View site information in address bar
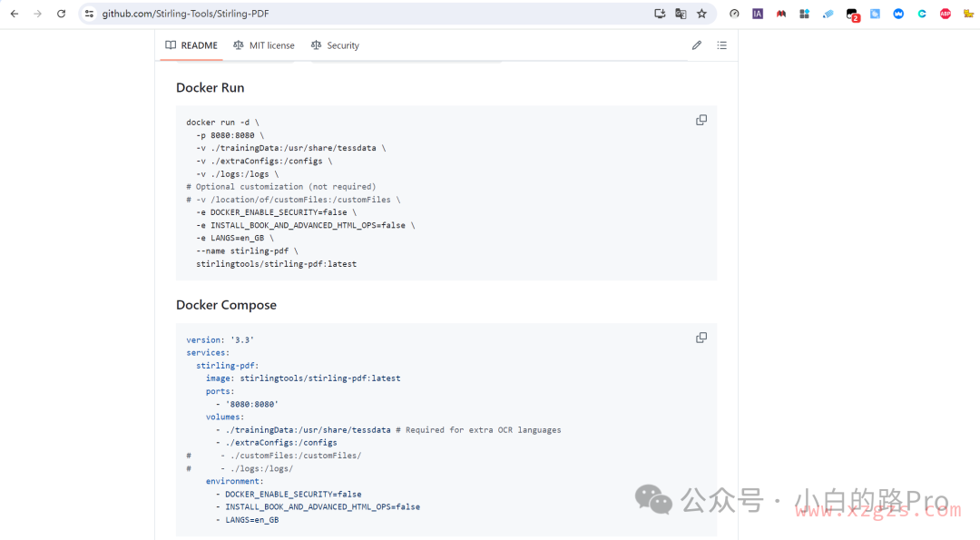The image size is (980, 540). 89,14
